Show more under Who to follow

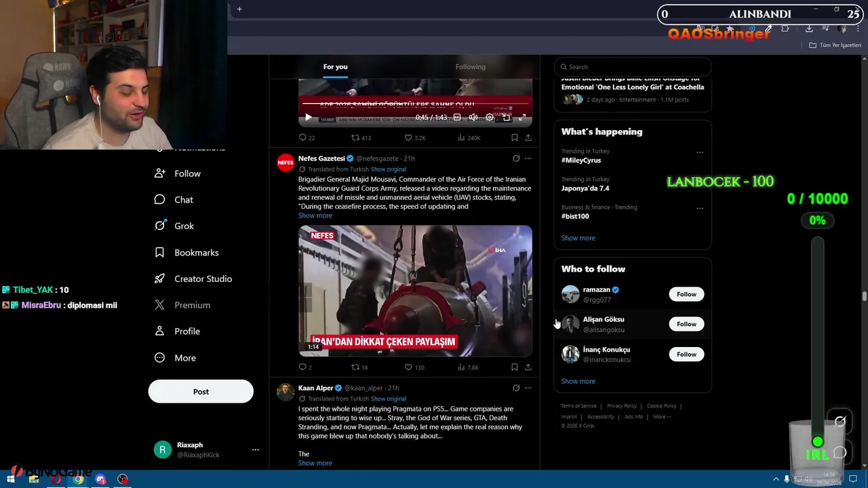578,381
